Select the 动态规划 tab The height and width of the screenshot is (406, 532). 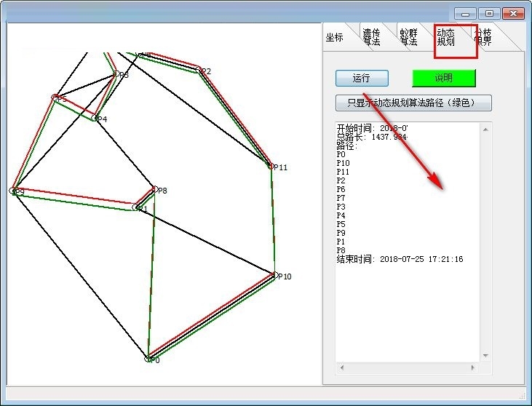(446, 37)
